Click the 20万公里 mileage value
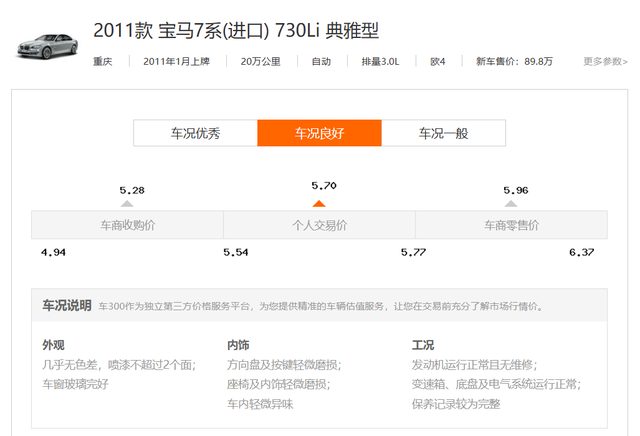Screen dimensions: 640x436 click(x=260, y=61)
